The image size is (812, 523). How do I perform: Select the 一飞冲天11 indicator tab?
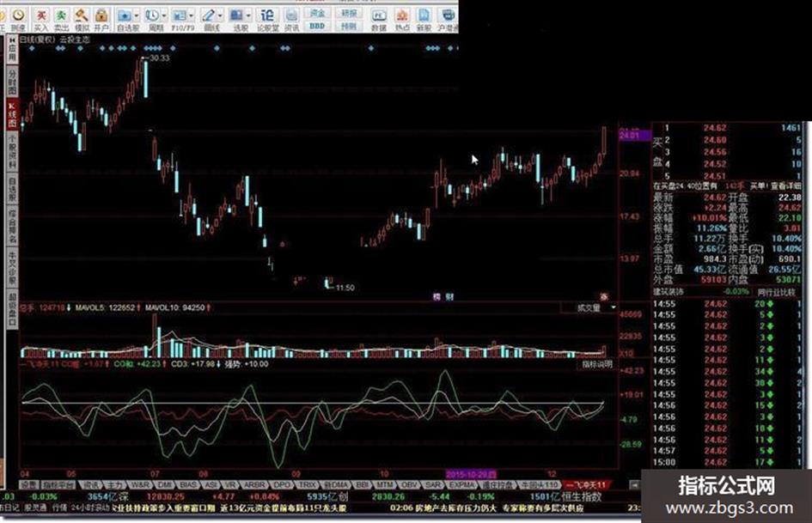(586, 485)
